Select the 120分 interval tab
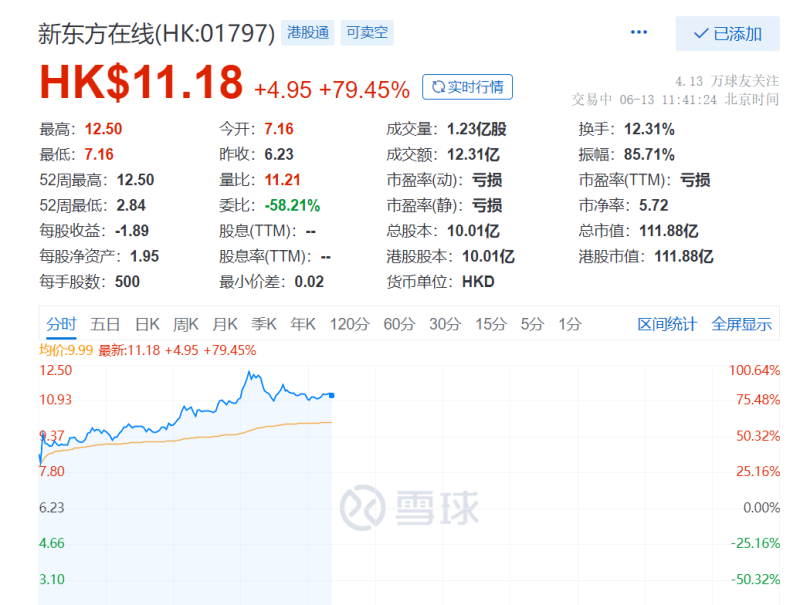 coord(349,324)
